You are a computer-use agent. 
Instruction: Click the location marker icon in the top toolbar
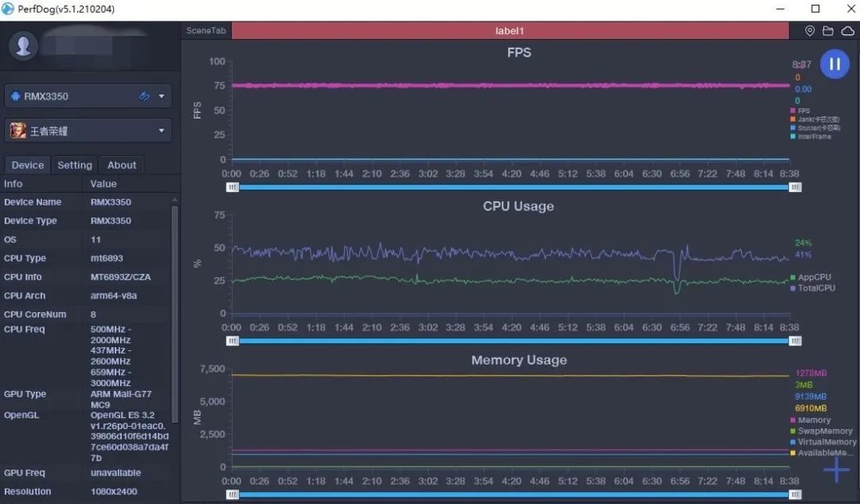pyautogui.click(x=810, y=30)
